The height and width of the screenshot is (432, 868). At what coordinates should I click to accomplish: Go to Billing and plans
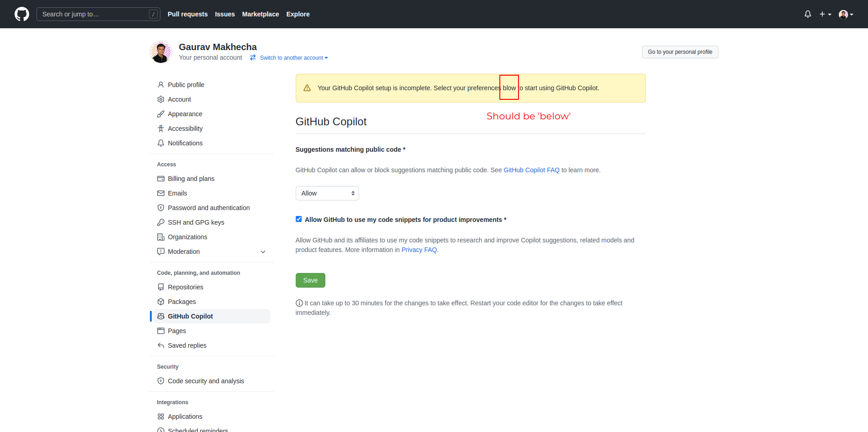pyautogui.click(x=212, y=179)
